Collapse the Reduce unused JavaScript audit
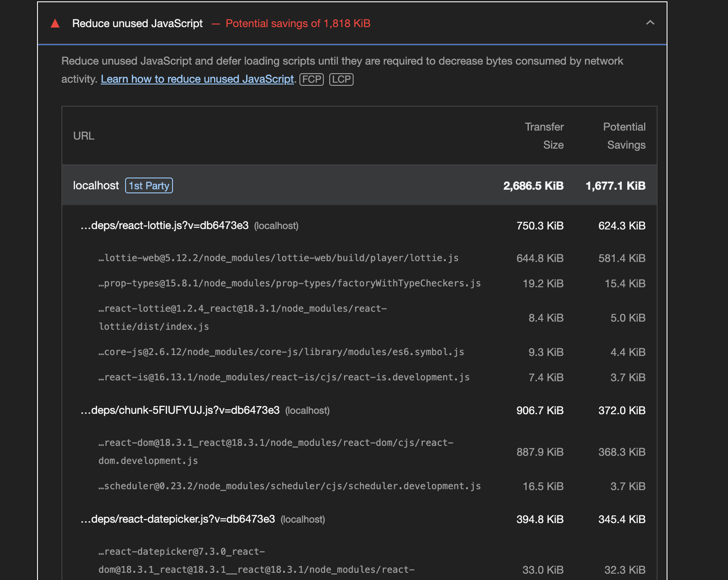 point(650,23)
